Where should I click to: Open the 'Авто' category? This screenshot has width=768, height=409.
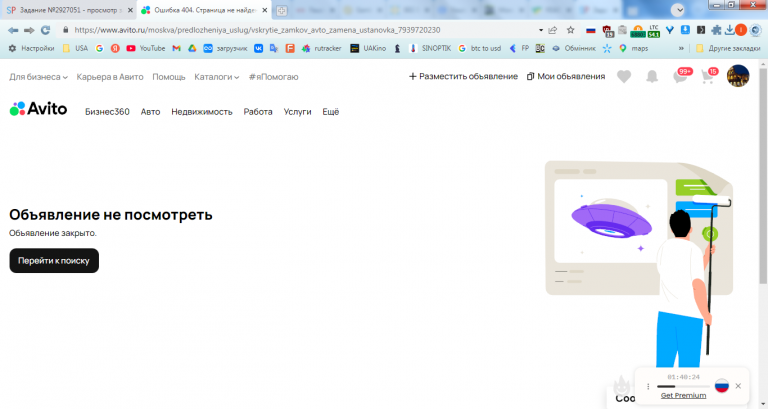(150, 112)
